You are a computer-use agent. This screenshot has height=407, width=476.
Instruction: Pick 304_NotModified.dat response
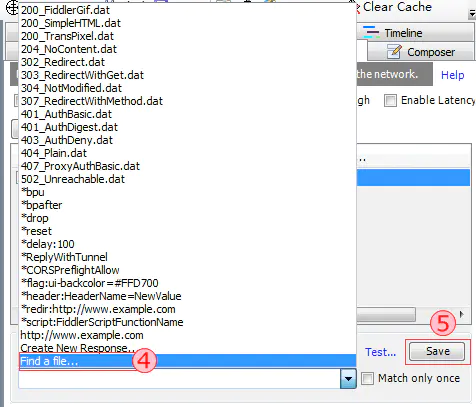click(x=187, y=88)
